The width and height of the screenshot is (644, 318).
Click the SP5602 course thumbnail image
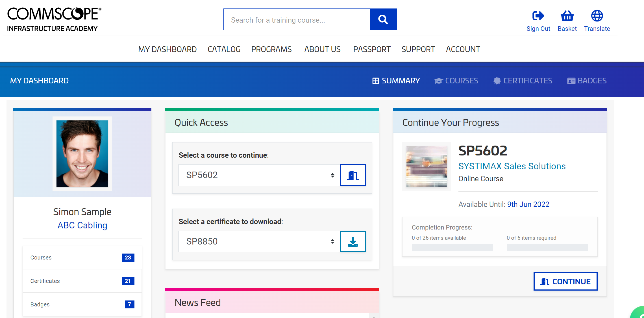427,166
